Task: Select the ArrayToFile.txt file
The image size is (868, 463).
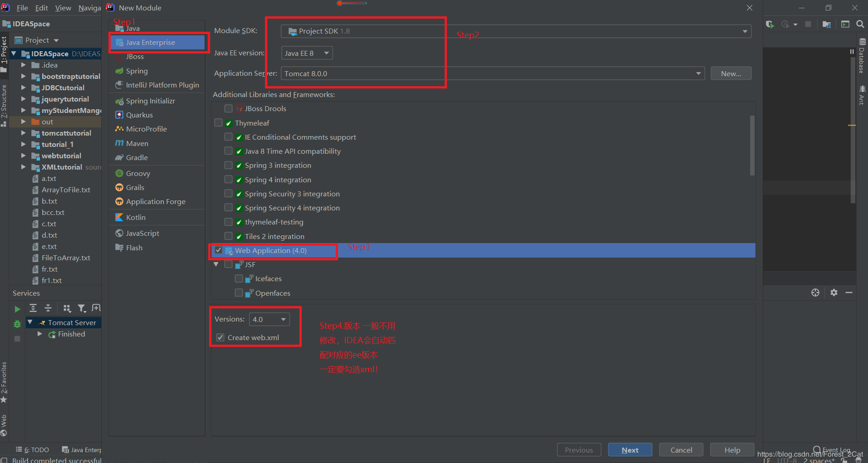Action: pyautogui.click(x=66, y=190)
